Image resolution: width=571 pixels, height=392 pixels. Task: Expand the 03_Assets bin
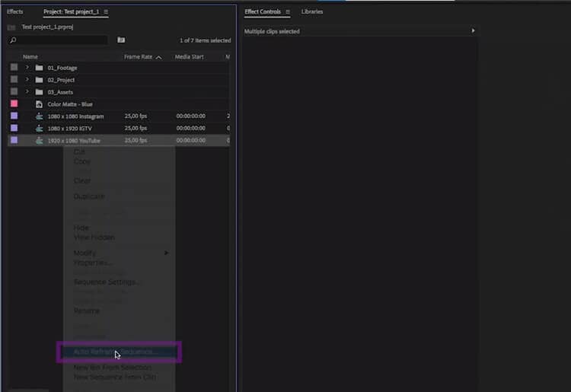[27, 92]
